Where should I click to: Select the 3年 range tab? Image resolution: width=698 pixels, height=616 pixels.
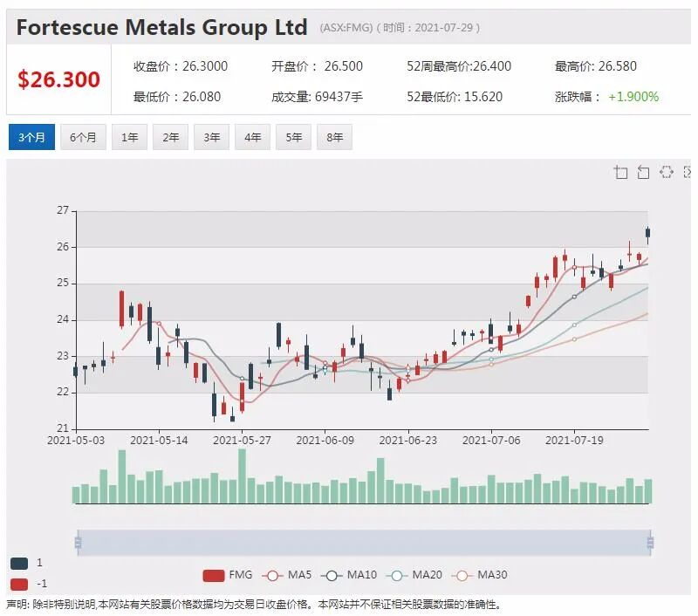click(211, 137)
